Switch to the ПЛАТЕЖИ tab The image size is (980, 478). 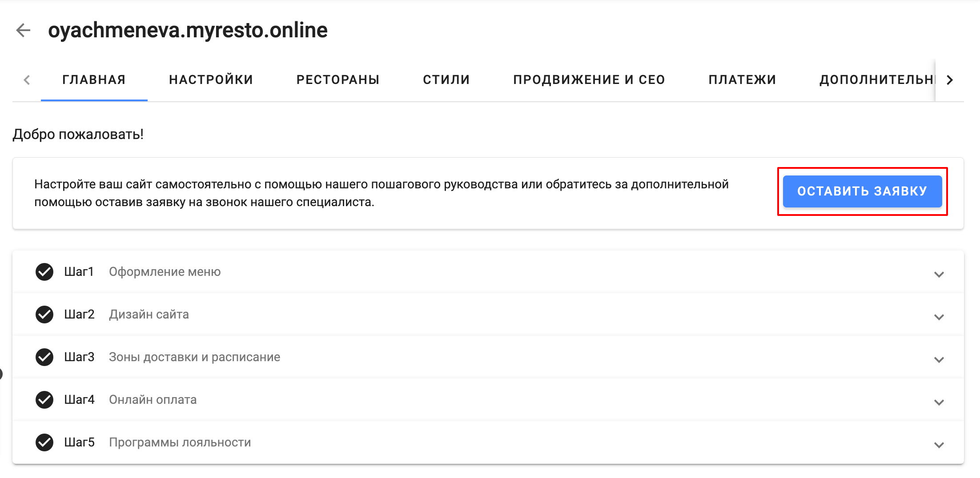click(x=742, y=79)
